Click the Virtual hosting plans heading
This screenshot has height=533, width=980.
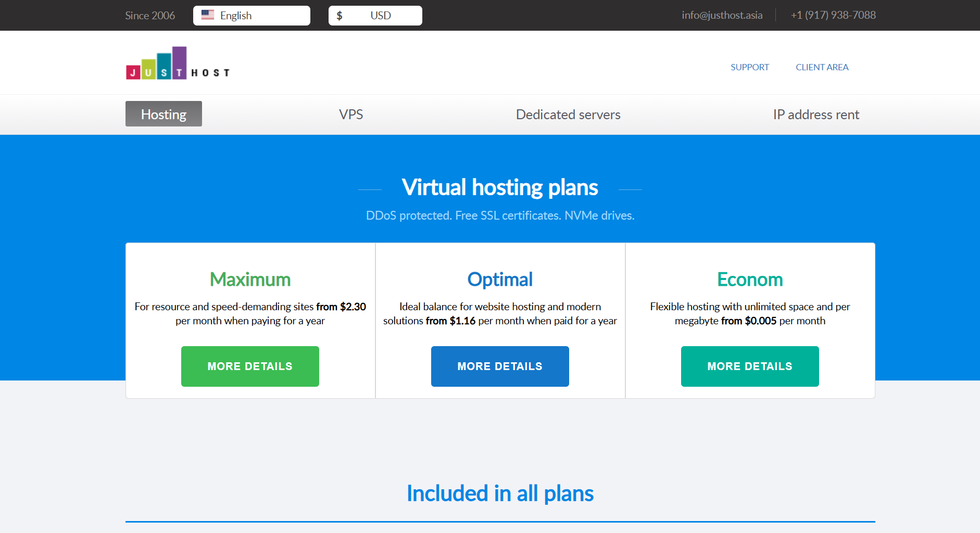pos(500,187)
